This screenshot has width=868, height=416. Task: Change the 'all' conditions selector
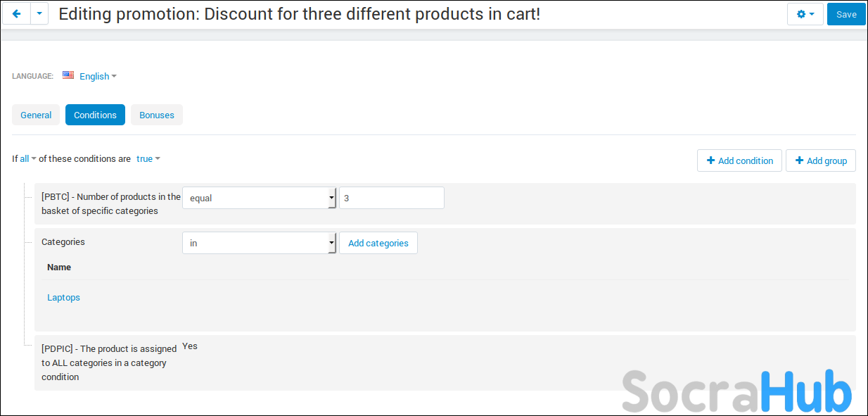click(27, 159)
